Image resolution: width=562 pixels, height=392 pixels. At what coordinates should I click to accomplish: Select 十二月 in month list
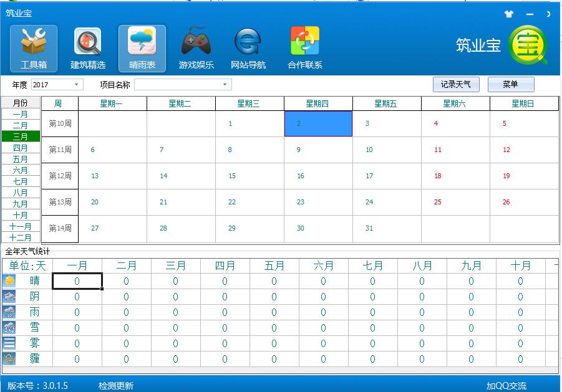pos(21,237)
